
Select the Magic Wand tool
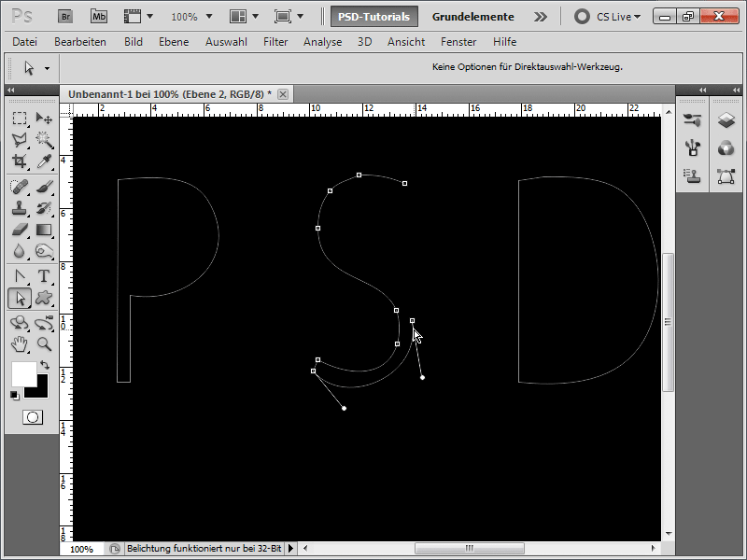pyautogui.click(x=44, y=139)
